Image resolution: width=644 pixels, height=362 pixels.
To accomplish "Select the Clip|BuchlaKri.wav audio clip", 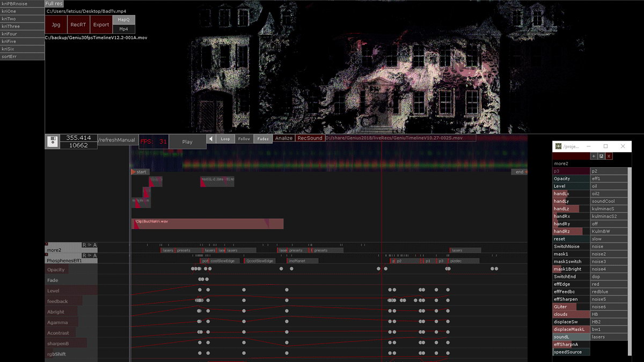I will point(207,224).
